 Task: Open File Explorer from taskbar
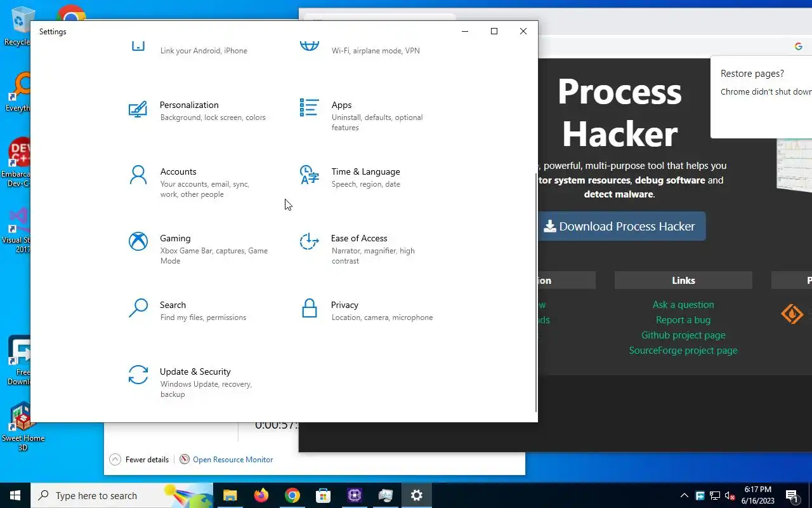(230, 495)
